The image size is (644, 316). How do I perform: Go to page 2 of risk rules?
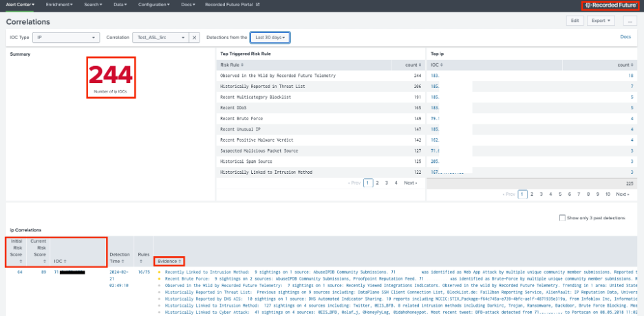(377, 183)
